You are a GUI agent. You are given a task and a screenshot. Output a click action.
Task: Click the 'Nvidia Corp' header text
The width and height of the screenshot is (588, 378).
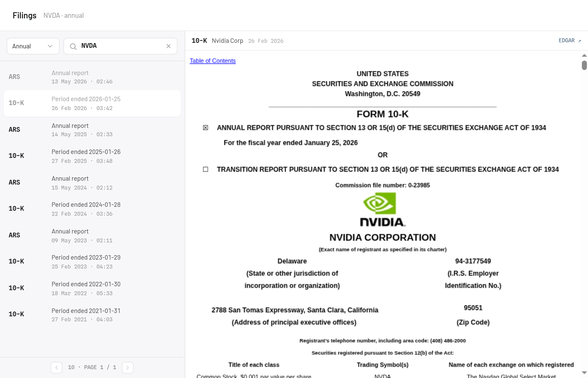tap(227, 41)
